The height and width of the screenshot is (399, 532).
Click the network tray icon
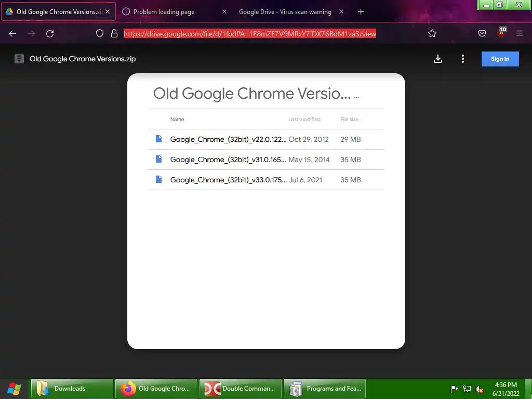tap(467, 389)
